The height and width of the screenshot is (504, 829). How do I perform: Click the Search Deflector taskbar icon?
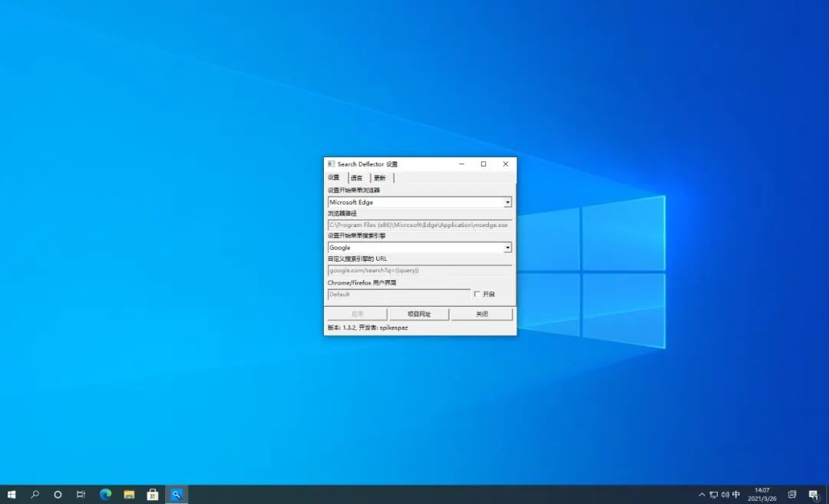tap(176, 495)
